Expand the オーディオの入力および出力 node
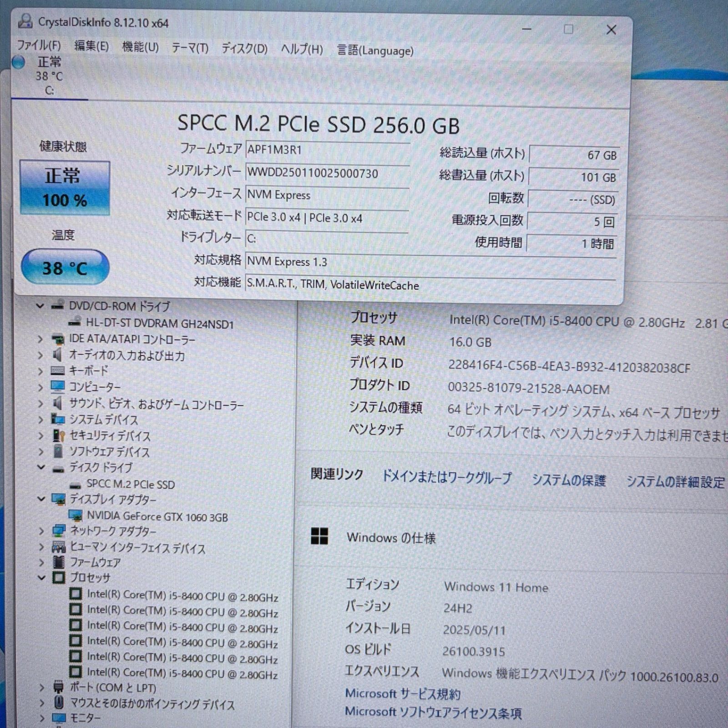 point(40,355)
